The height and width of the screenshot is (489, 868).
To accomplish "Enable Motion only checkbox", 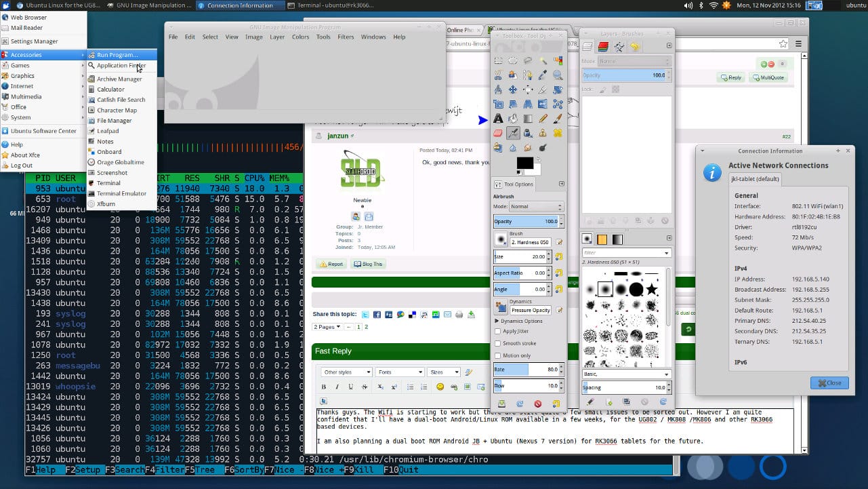I will coord(497,355).
